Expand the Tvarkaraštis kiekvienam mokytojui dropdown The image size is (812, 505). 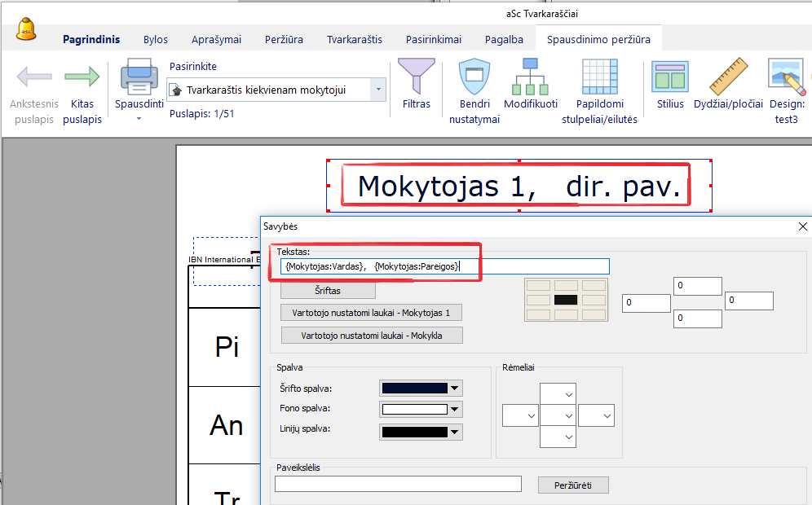[x=378, y=90]
